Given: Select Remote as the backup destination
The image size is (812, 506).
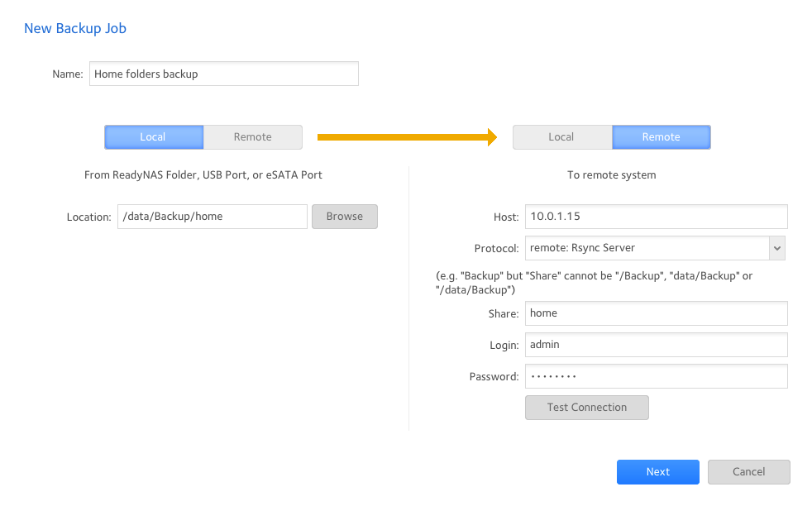Looking at the screenshot, I should tap(661, 137).
